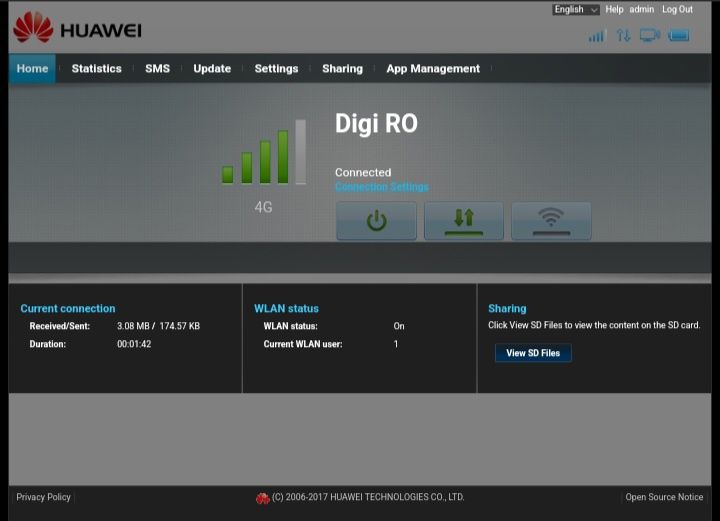Click the Current WLAN user label
720x521 pixels.
[303, 344]
